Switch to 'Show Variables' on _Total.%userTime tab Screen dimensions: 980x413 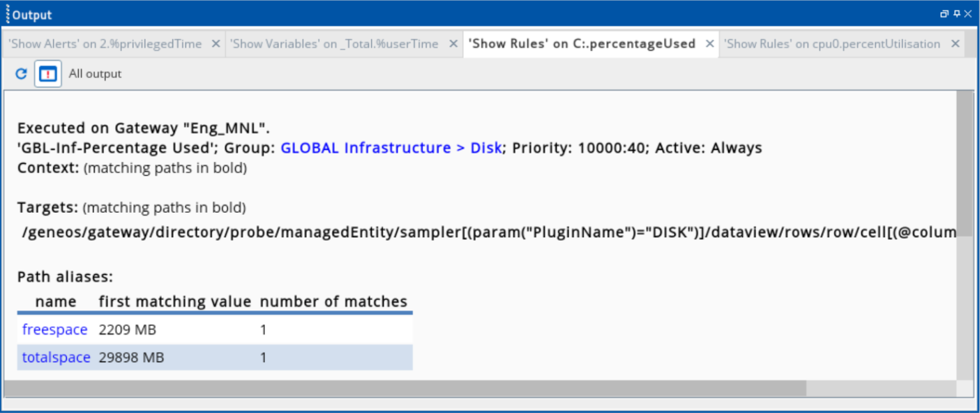click(x=334, y=44)
